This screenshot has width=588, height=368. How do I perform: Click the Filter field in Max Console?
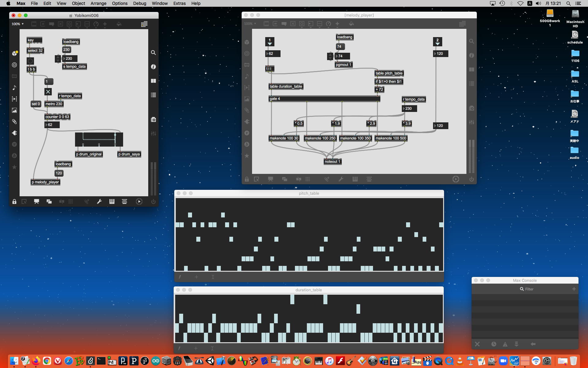pyautogui.click(x=529, y=289)
